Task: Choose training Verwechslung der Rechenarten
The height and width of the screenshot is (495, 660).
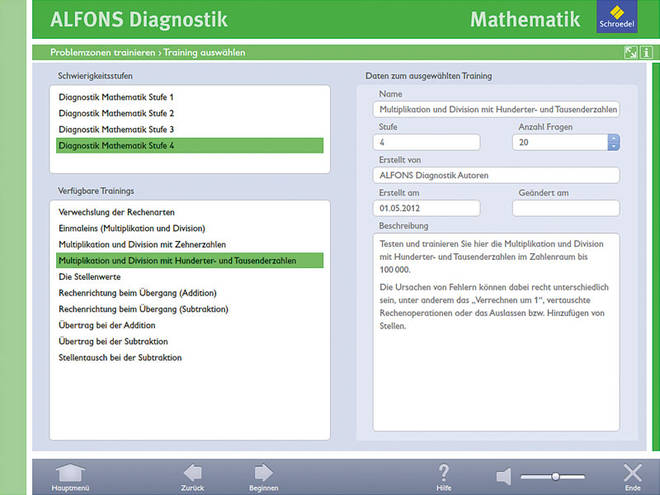Action: (190, 212)
